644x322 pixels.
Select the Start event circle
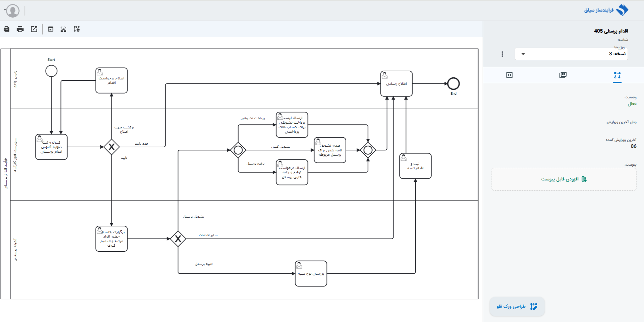(x=51, y=71)
